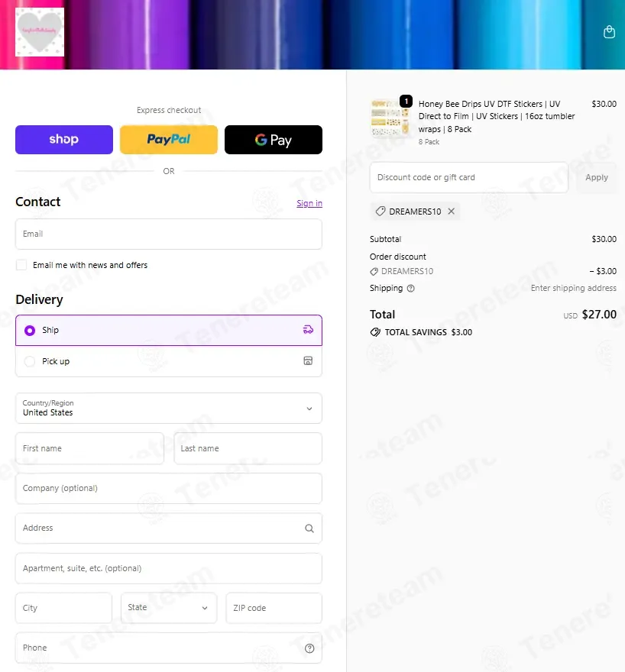Pay with Shop Pay express checkout

64,140
